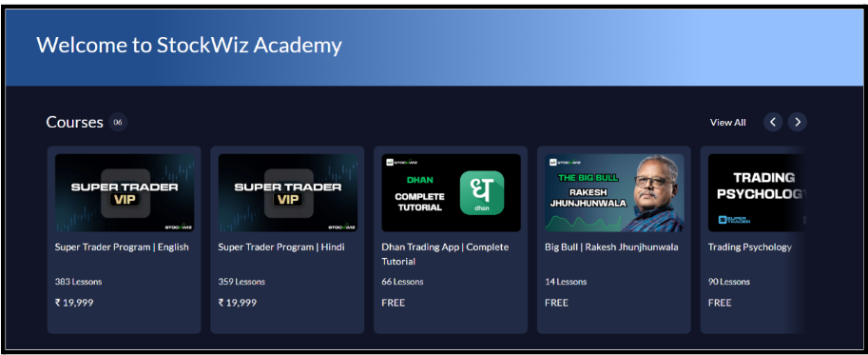Open the Trading Psychology course thumbnail

756,193
